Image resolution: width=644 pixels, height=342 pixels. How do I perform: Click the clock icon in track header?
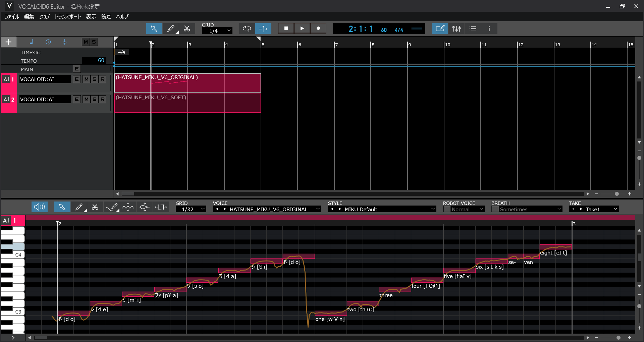coord(48,42)
